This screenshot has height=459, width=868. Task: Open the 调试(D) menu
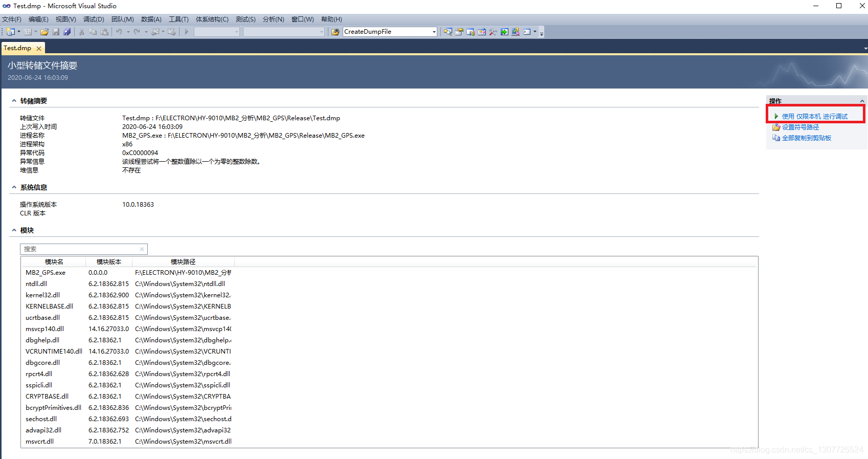pos(94,19)
